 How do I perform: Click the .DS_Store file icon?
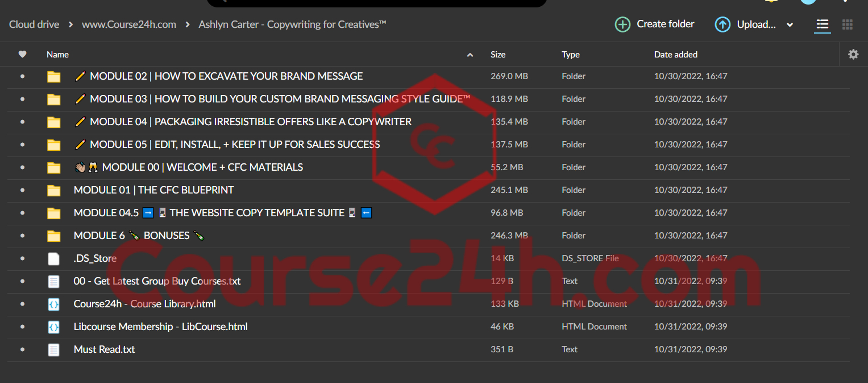point(53,258)
